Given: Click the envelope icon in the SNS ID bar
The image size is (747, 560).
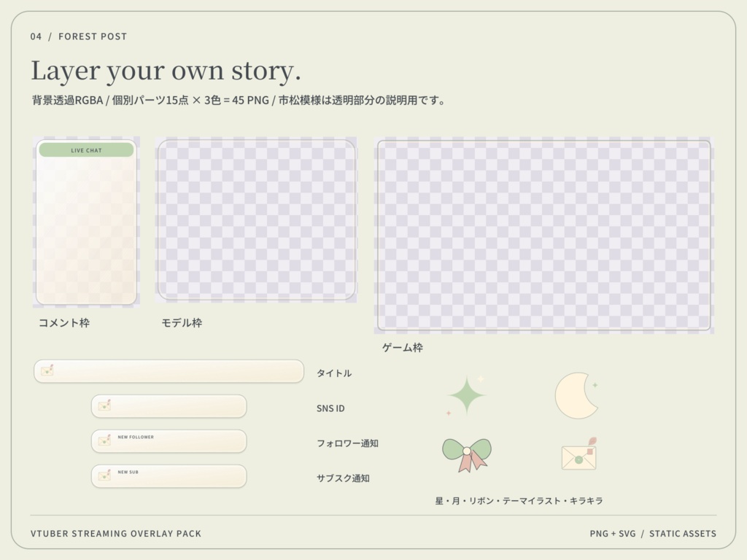Looking at the screenshot, I should pyautogui.click(x=105, y=405).
